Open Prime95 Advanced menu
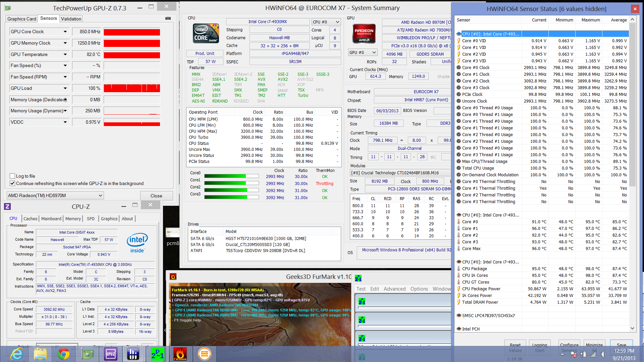 [x=394, y=289]
